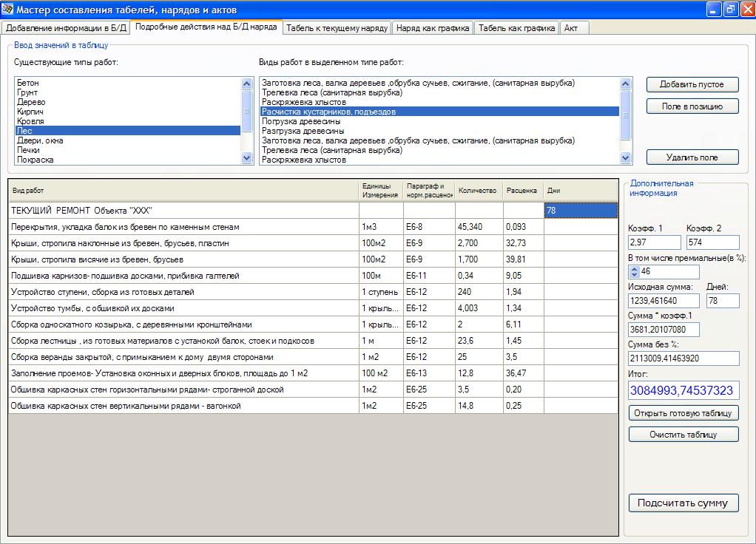The height and width of the screenshot is (544, 756).
Task: Increase the premium percent spinner value
Action: [x=634, y=268]
